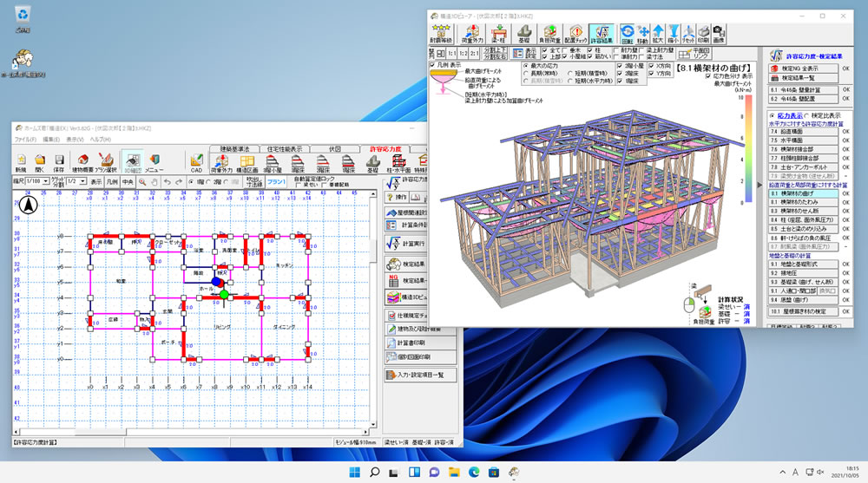Expand side panel arrow beside color legend
The width and height of the screenshot is (868, 483).
tap(759, 185)
